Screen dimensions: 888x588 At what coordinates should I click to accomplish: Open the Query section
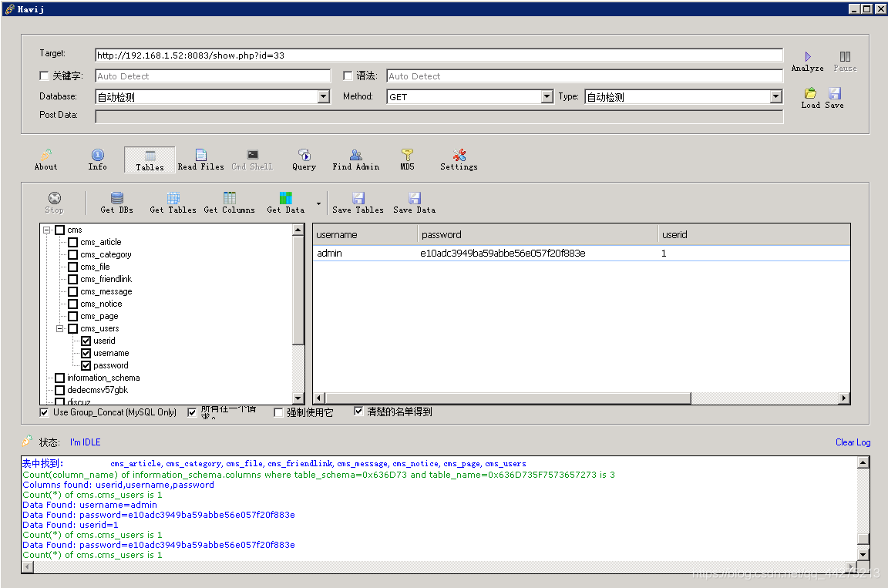click(x=304, y=160)
